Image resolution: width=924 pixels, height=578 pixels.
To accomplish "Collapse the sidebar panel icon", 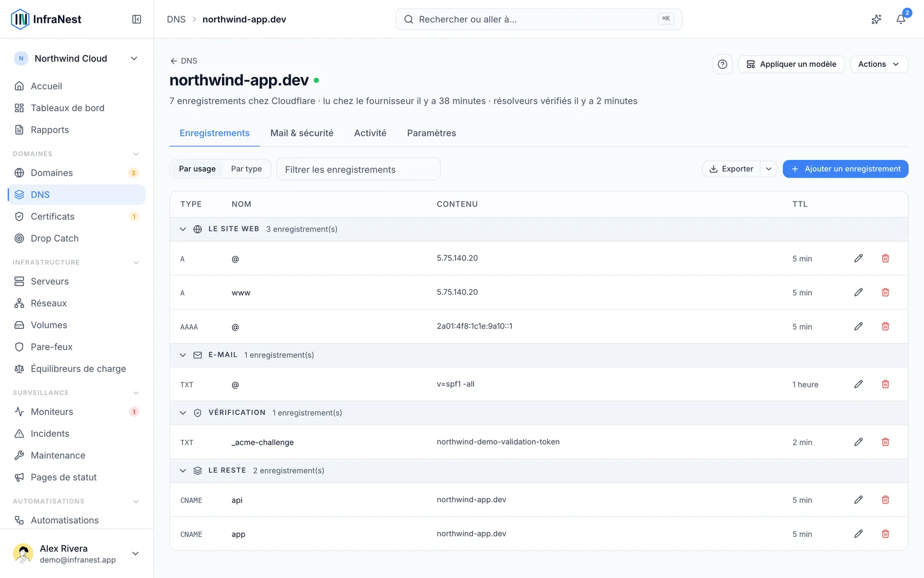I will click(137, 19).
